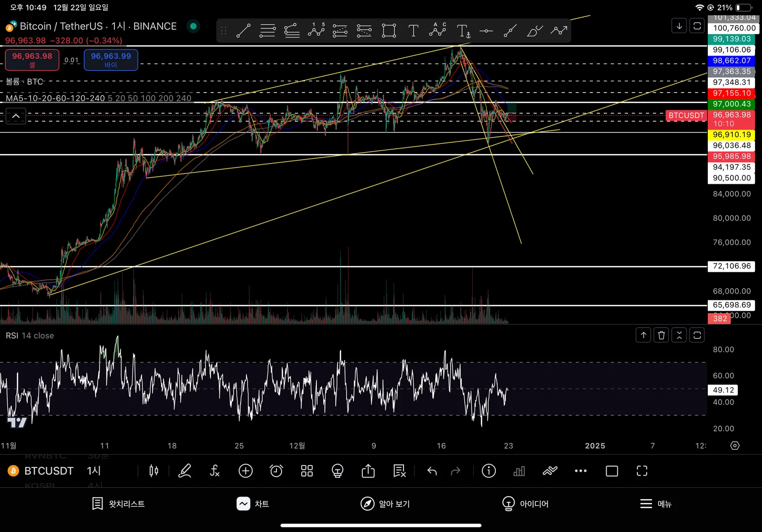Tap the blue 96,963.99 buy button

point(111,60)
